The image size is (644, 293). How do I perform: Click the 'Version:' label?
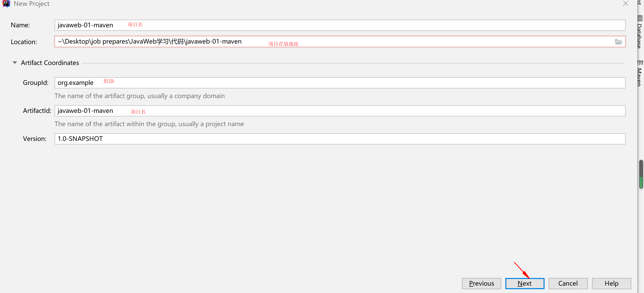click(35, 139)
